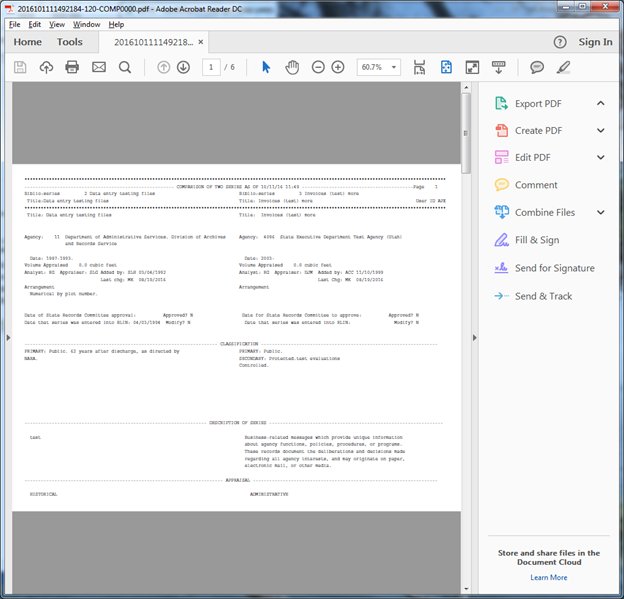Click Fit one full page icon
This screenshot has height=599, width=624.
[446, 67]
